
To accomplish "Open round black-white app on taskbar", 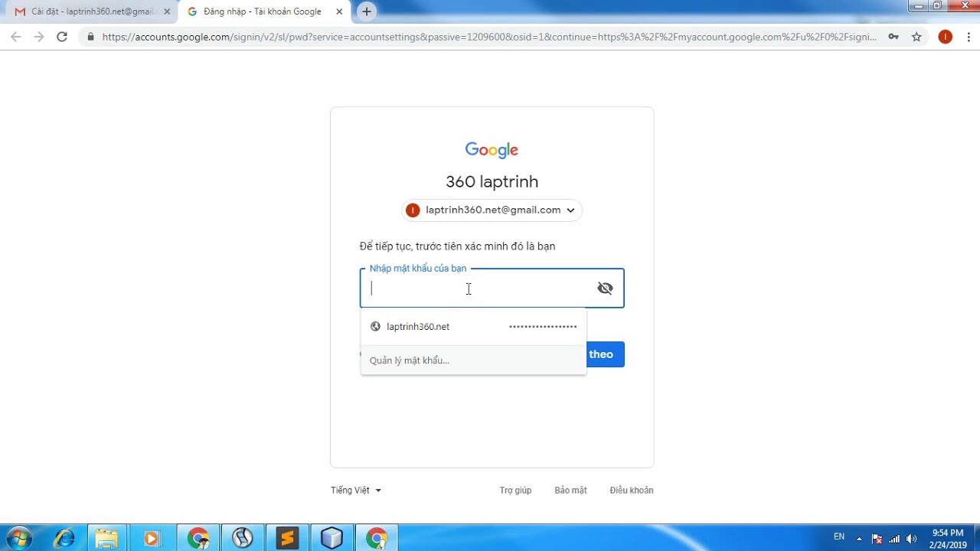I will pos(243,539).
